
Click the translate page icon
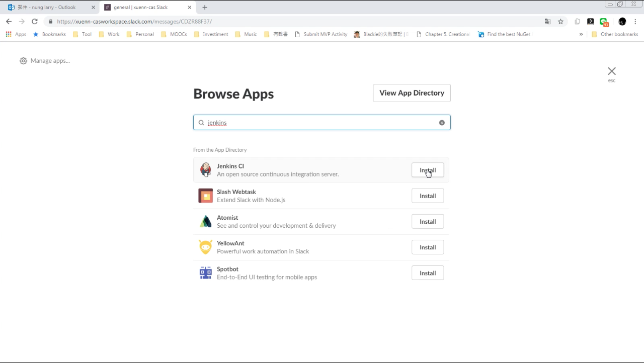(547, 22)
